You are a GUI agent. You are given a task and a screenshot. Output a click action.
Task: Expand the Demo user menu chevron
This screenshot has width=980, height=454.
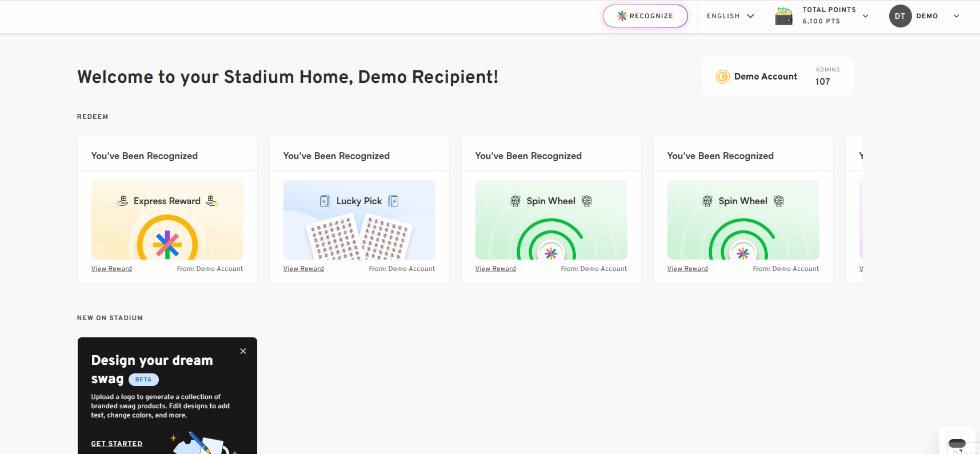957,16
